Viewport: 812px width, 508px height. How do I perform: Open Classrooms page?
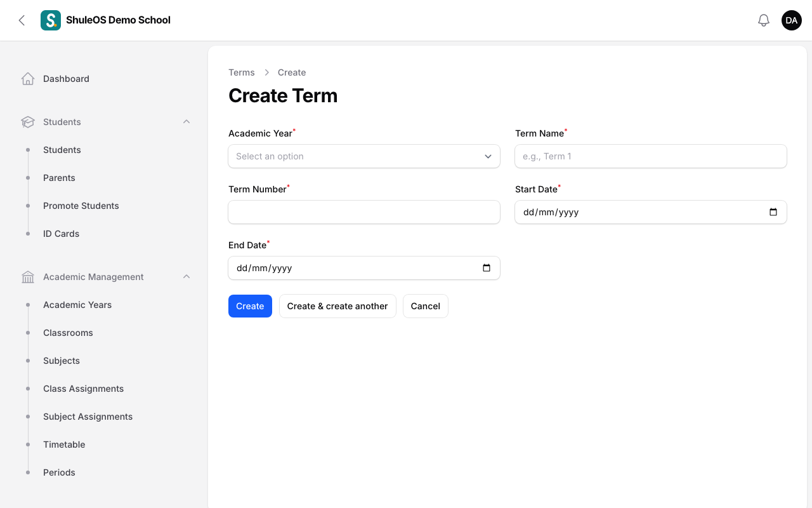point(68,333)
